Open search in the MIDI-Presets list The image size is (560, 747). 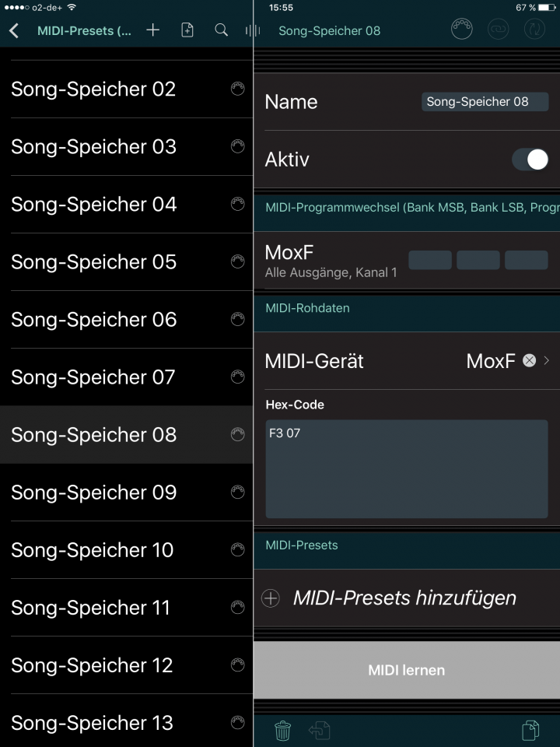(x=221, y=30)
